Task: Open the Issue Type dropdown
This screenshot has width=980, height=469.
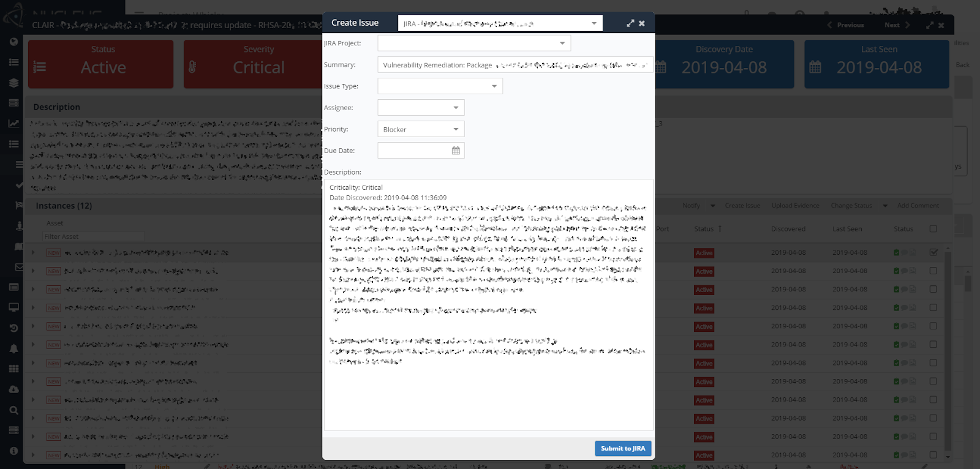Action: point(440,86)
